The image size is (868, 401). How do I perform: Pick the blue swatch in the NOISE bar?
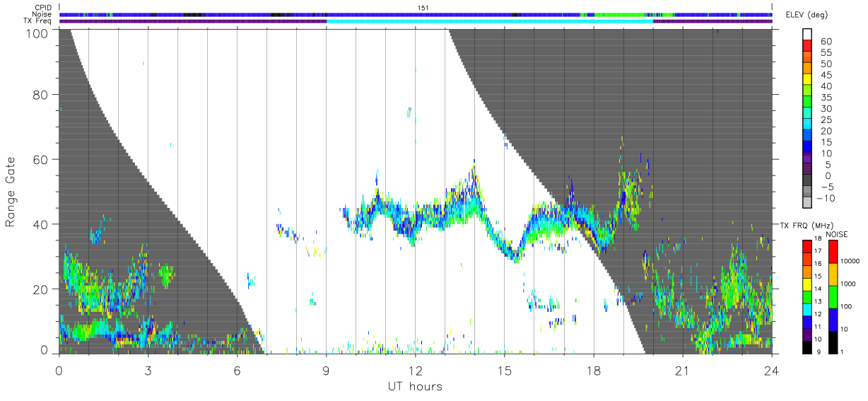(x=833, y=318)
